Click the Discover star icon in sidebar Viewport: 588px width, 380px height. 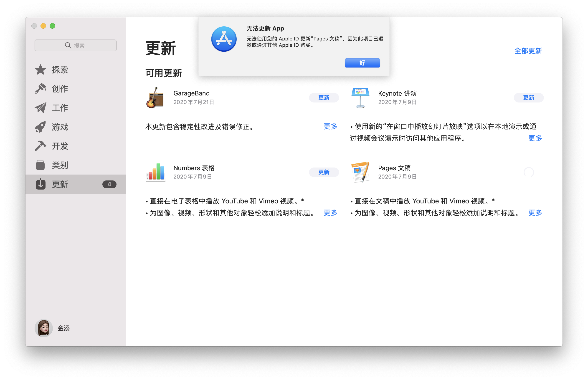40,70
